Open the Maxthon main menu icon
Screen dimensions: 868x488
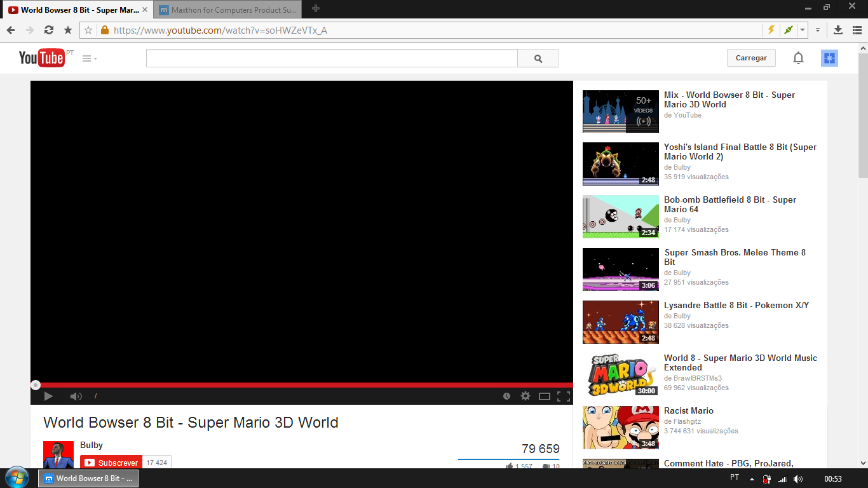[x=857, y=30]
